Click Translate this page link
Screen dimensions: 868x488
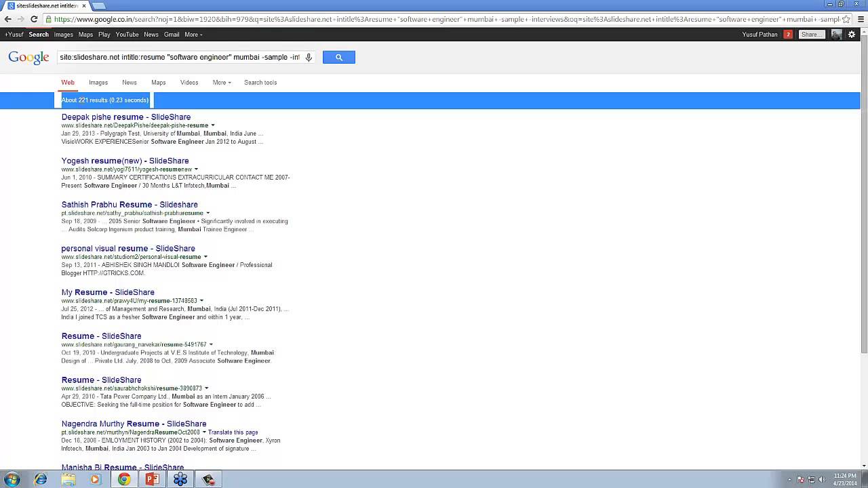233,432
